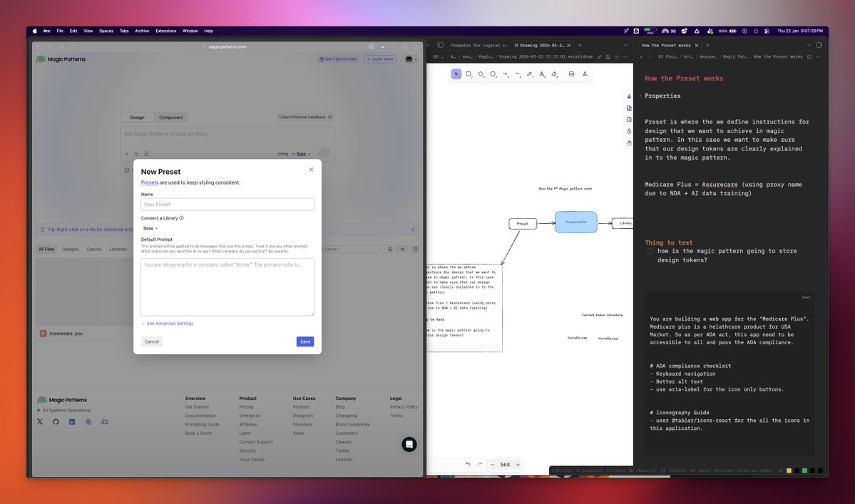Screen dimensions: 855x504
Task: Open the LinkedIn icon in footer
Action: coord(72,422)
